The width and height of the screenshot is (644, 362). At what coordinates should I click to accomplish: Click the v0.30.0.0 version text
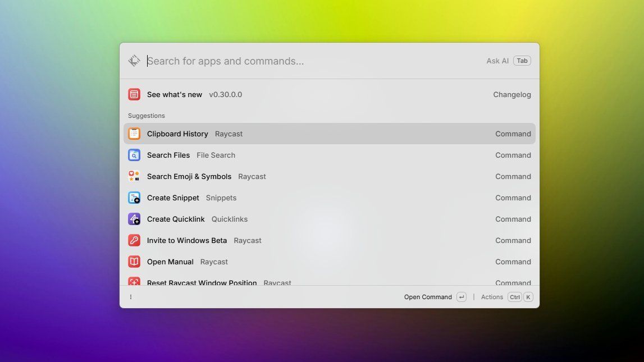pyautogui.click(x=226, y=94)
